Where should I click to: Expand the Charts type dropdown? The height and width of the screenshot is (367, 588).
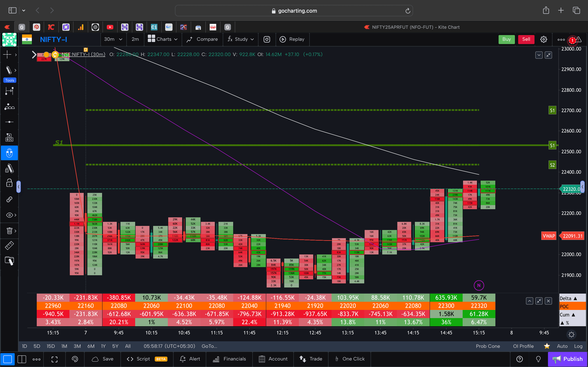(163, 39)
